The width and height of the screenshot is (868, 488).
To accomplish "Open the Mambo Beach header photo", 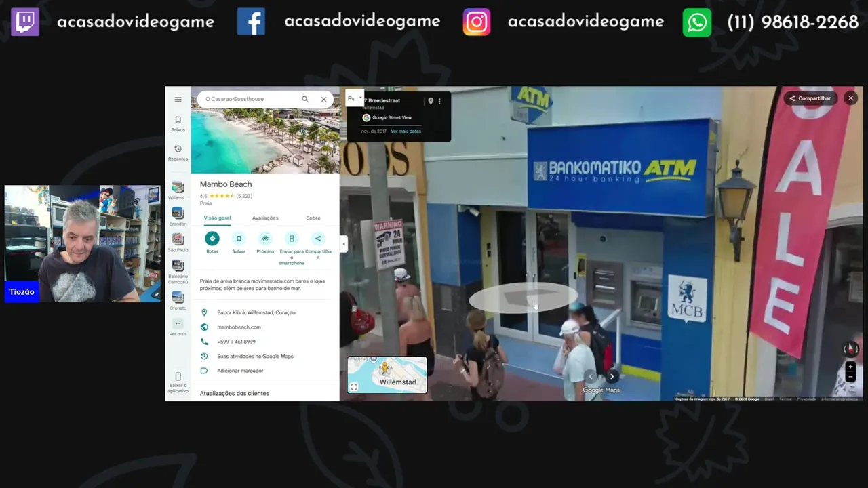I will tap(265, 141).
